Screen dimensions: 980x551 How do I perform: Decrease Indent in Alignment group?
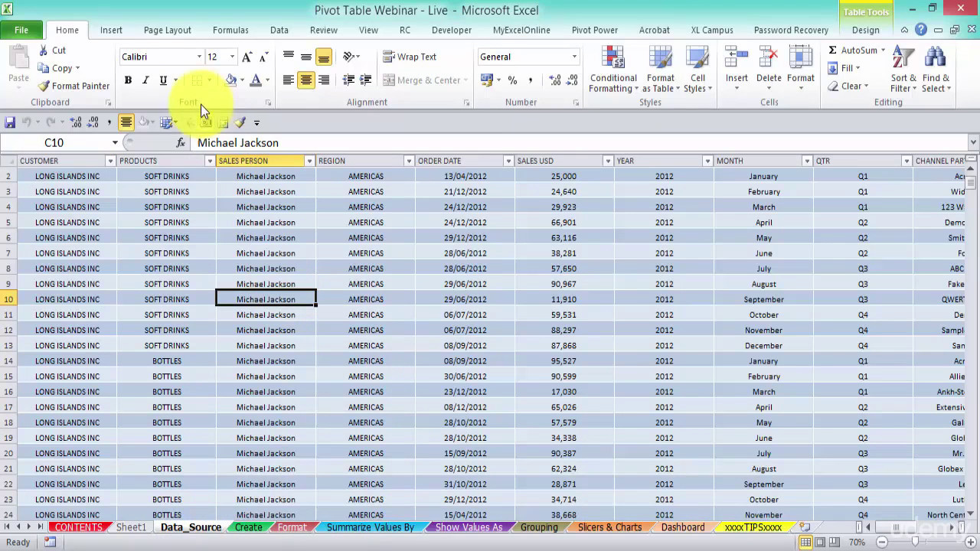(x=348, y=80)
